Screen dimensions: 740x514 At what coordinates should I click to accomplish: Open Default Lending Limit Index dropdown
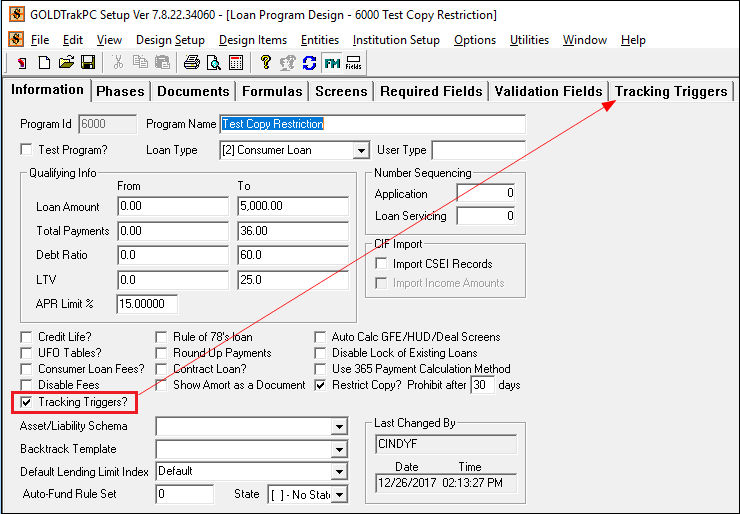(x=339, y=472)
